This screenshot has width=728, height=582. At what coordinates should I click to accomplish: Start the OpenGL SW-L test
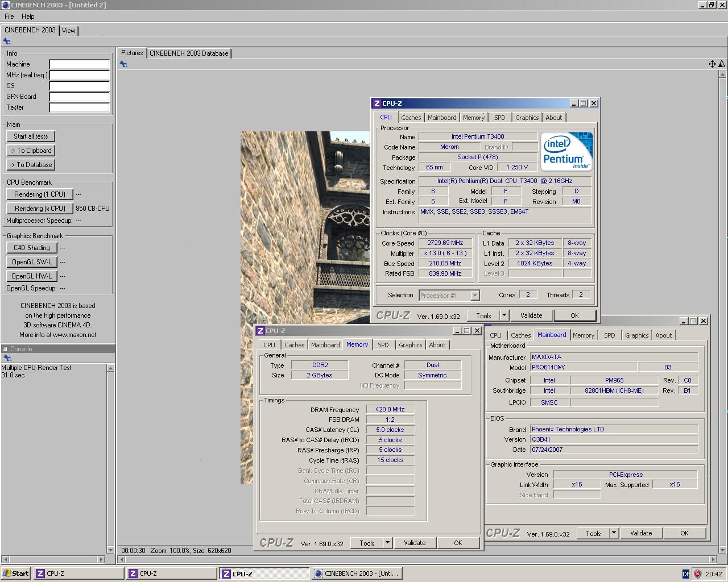(x=32, y=262)
